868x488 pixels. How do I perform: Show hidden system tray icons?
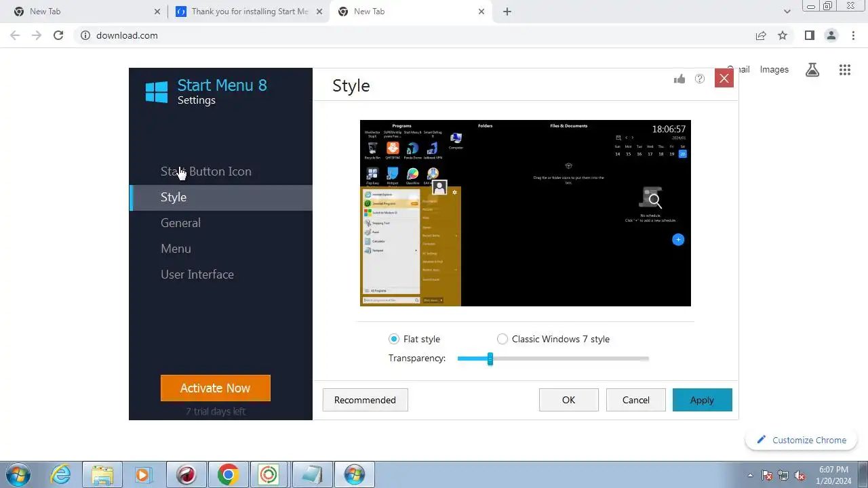click(750, 475)
